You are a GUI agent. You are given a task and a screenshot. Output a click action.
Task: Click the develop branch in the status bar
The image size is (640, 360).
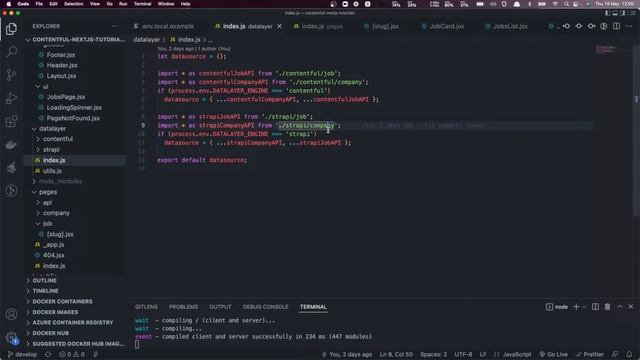(x=22, y=354)
